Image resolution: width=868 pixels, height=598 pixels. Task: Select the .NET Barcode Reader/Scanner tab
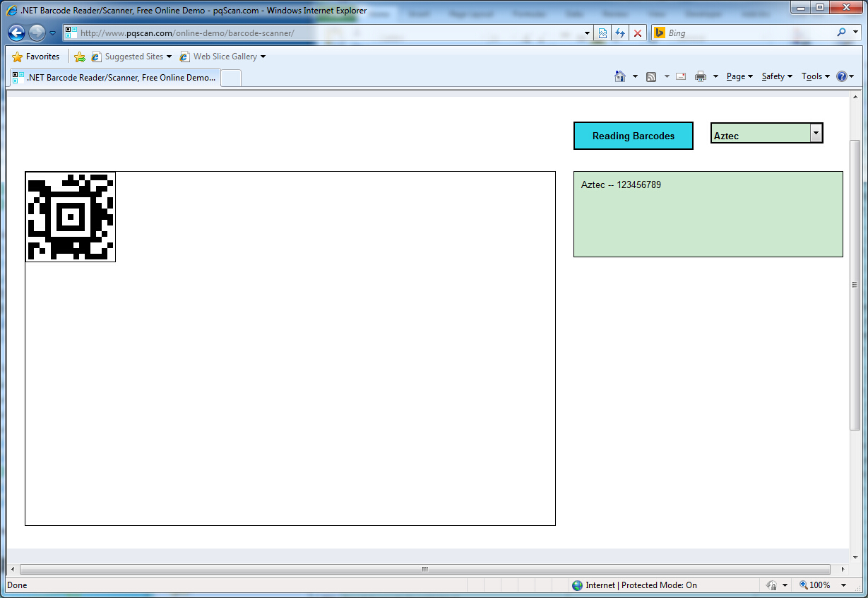[114, 78]
